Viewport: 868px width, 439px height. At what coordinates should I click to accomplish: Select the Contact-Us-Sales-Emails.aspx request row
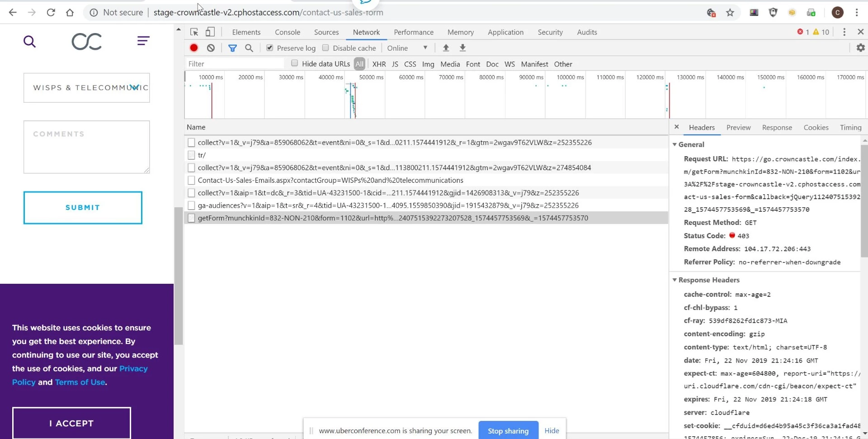coord(426,180)
